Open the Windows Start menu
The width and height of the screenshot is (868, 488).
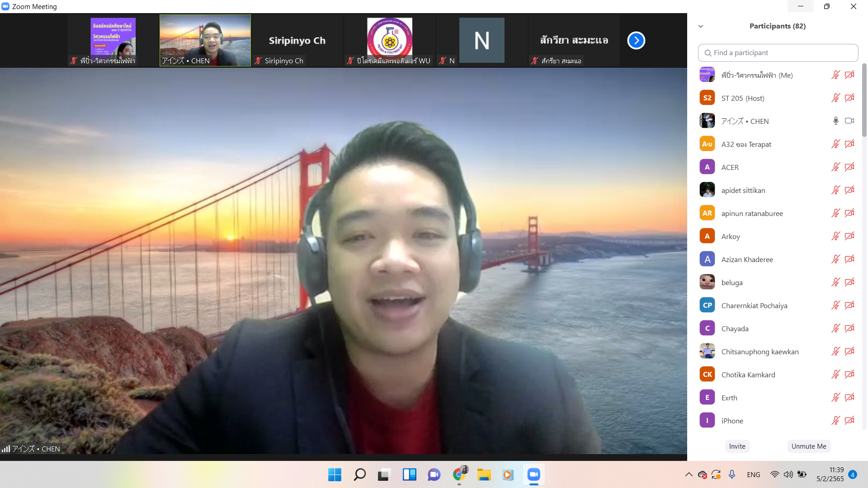pyautogui.click(x=335, y=474)
